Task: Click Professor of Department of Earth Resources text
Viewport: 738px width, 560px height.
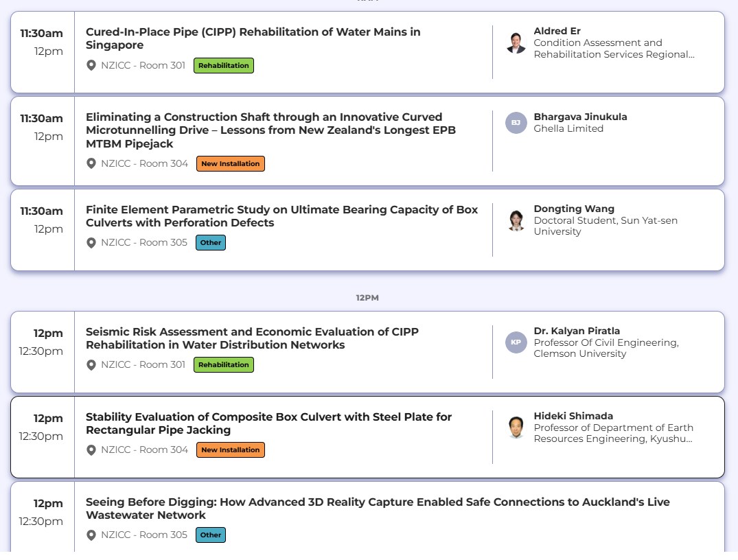Action: coord(613,434)
